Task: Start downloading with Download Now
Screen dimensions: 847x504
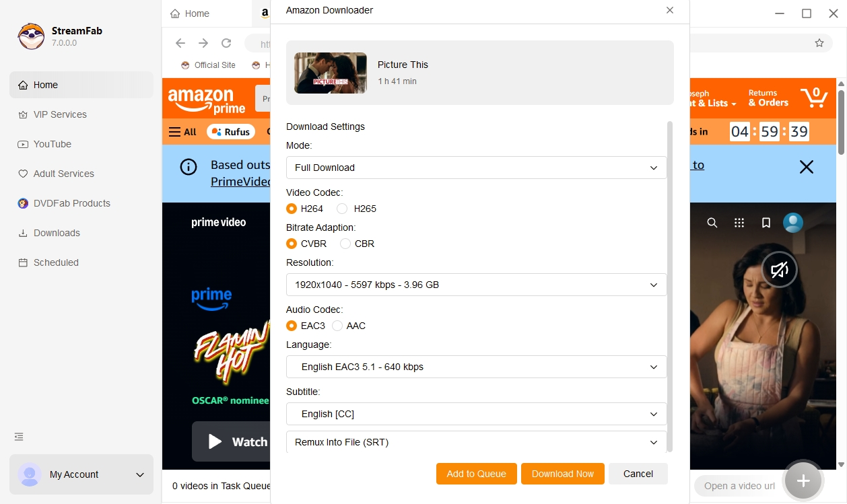Action: pos(562,474)
